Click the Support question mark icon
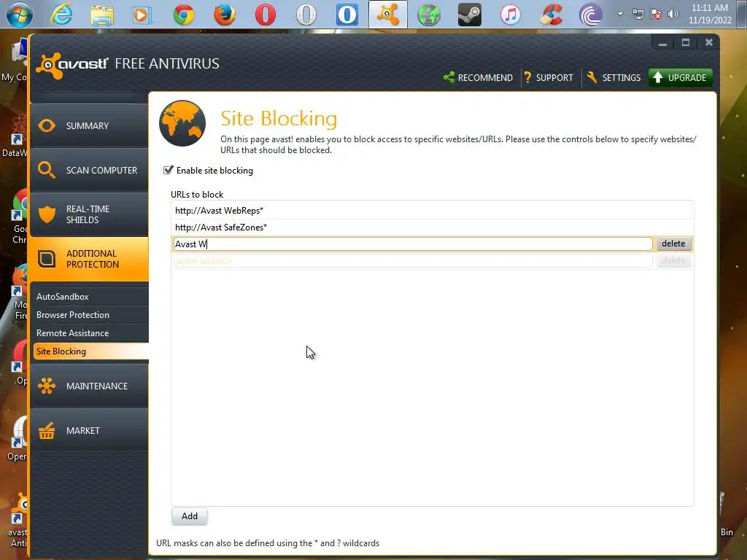This screenshot has width=747, height=560. 527,77
